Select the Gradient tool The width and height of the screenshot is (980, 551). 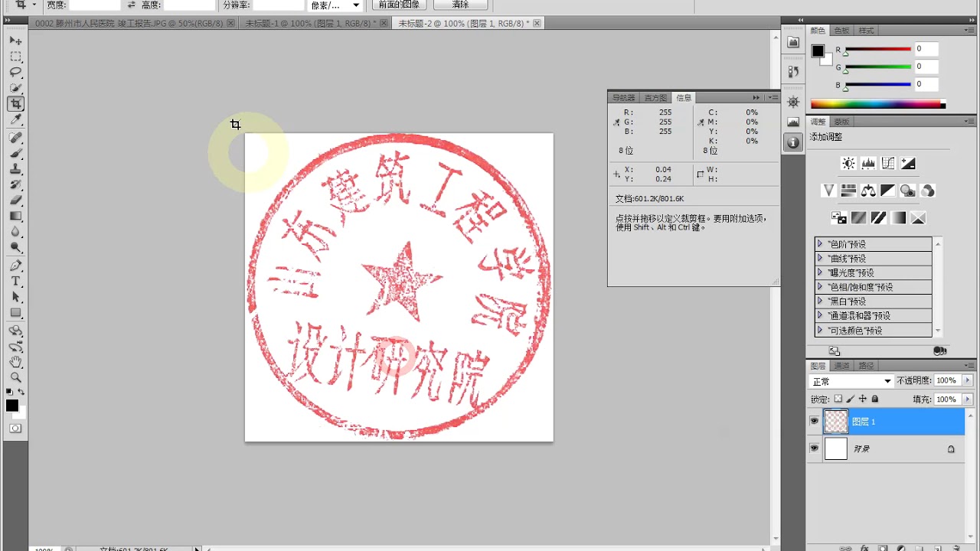tap(15, 217)
